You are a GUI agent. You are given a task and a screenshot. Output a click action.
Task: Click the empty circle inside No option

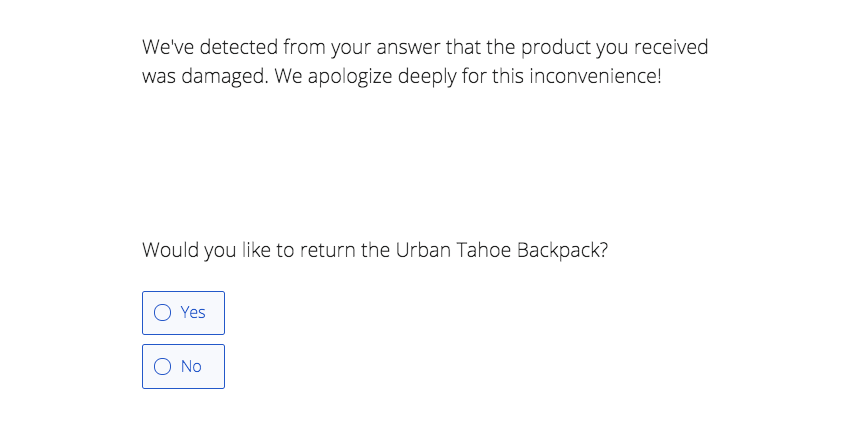point(163,367)
